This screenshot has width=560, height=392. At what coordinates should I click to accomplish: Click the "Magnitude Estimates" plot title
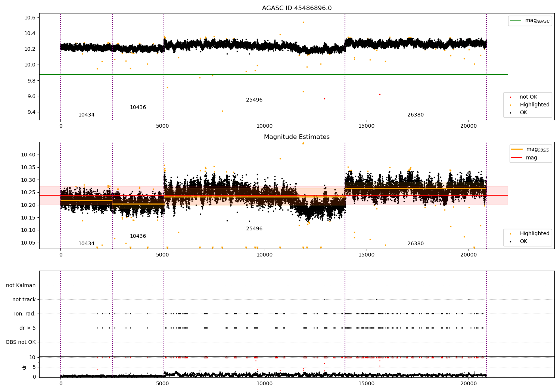coord(297,137)
